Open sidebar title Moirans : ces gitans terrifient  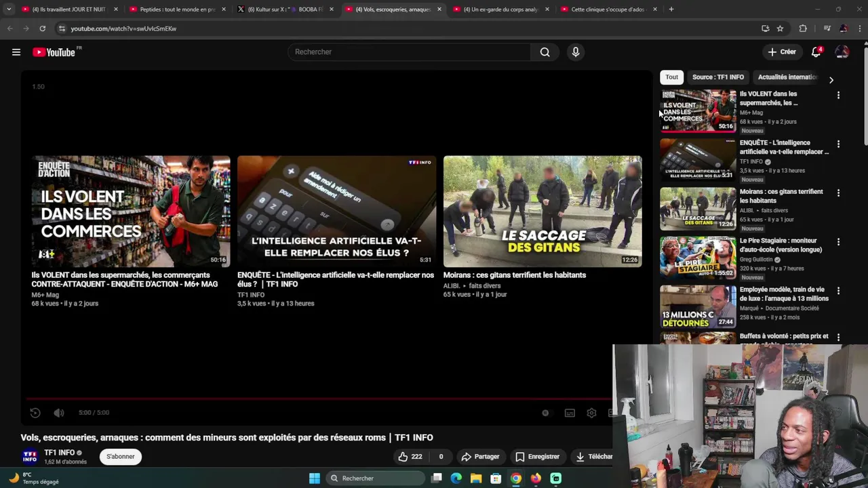point(781,197)
